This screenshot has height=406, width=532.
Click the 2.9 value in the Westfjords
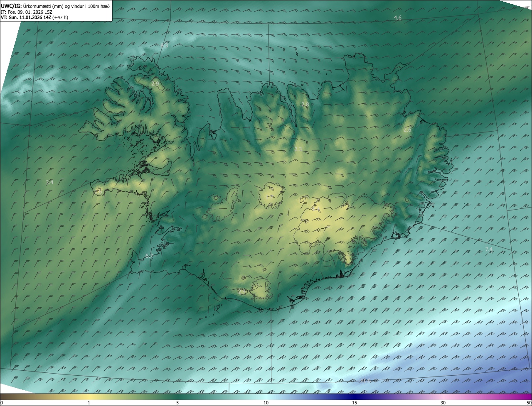tap(155, 84)
